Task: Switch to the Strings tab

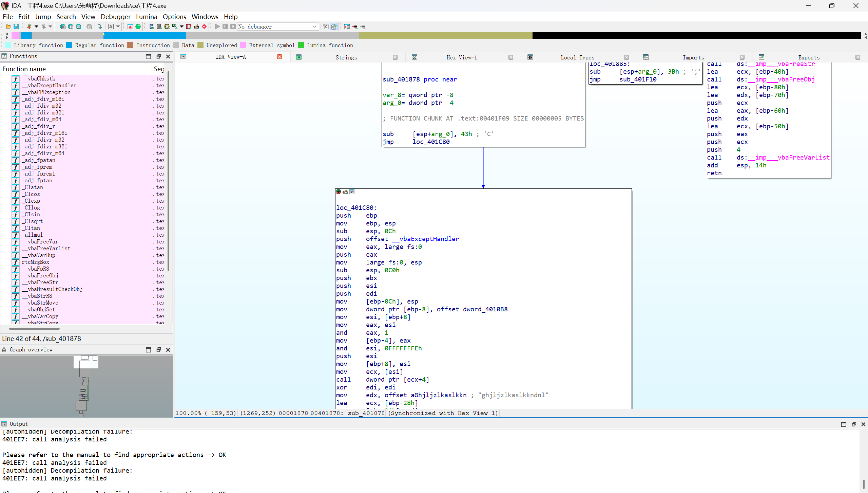Action: [x=346, y=57]
